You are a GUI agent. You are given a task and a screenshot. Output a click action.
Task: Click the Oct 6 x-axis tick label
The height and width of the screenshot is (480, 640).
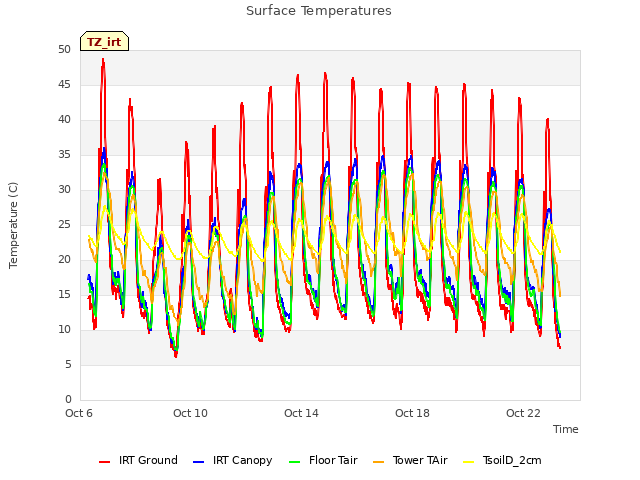[x=79, y=413]
